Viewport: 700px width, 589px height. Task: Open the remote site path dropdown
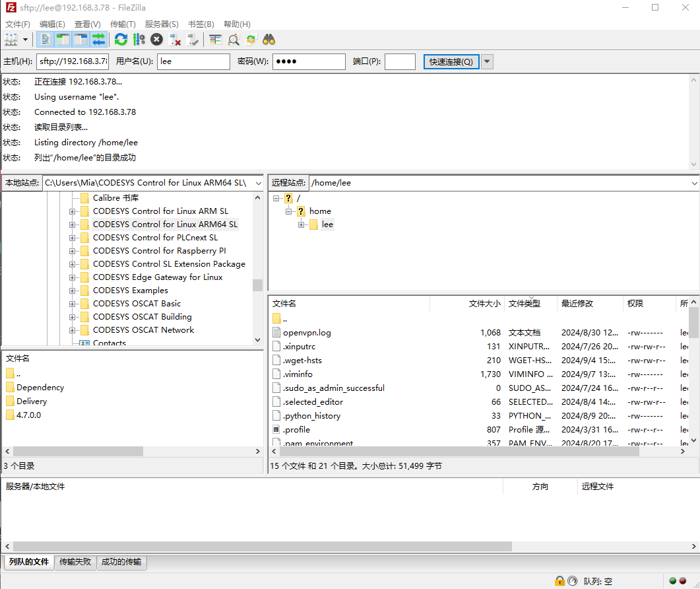pos(694,183)
